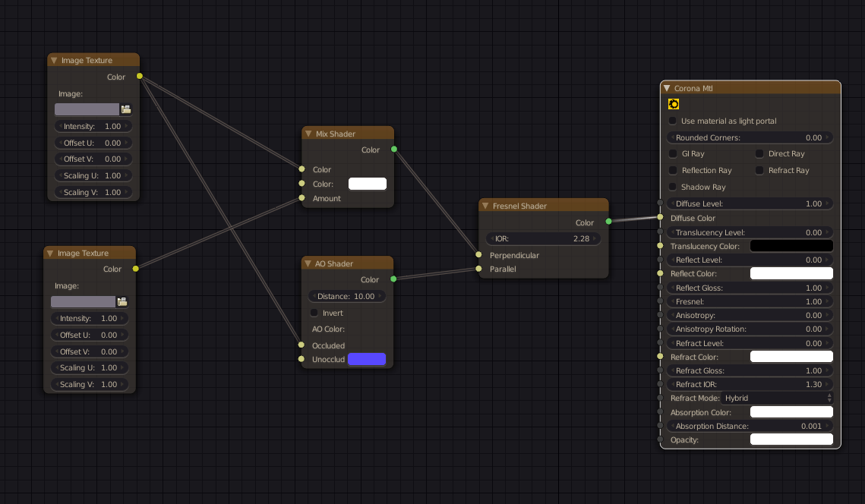Open the Reflect Color swatch

coord(791,273)
